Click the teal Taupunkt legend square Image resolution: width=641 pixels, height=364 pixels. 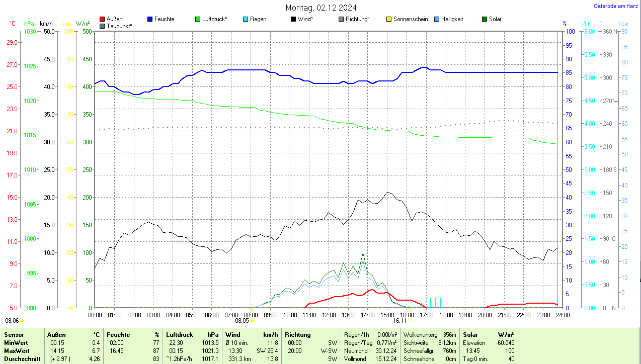tap(102, 26)
